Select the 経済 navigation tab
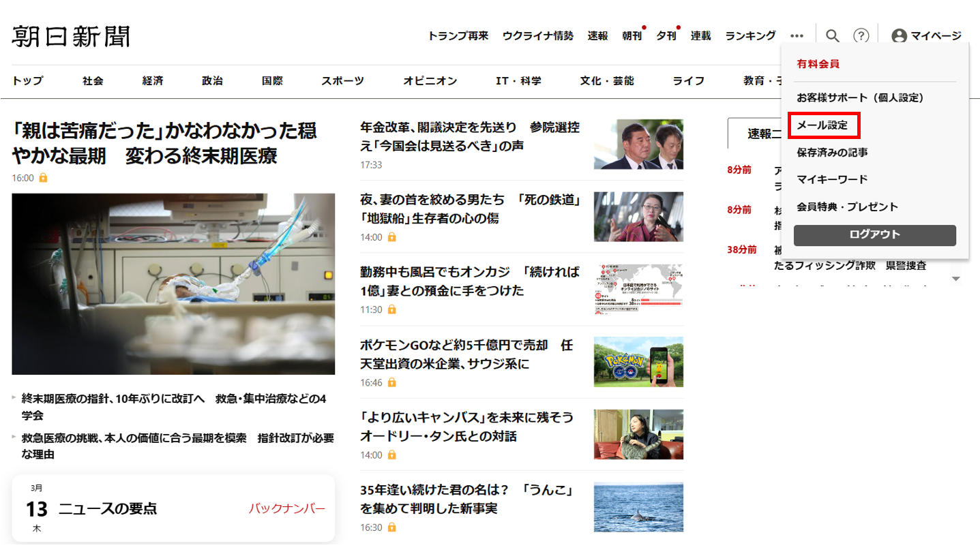 153,80
